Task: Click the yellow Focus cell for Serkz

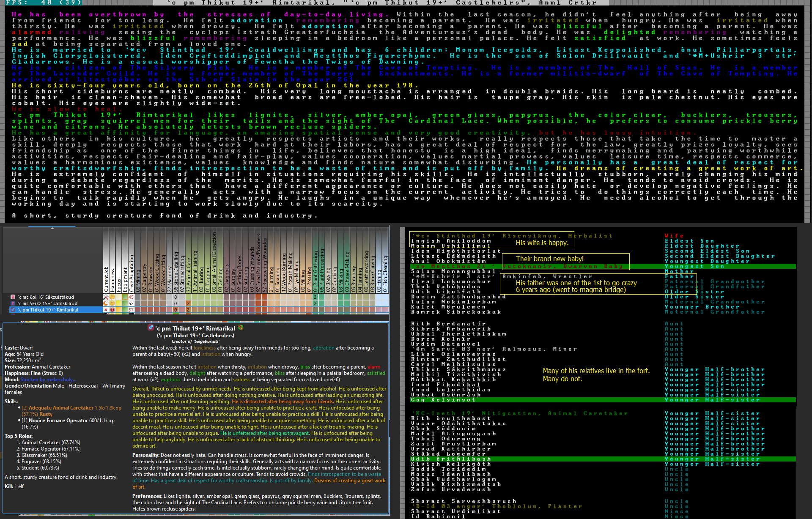Action: click(x=118, y=303)
